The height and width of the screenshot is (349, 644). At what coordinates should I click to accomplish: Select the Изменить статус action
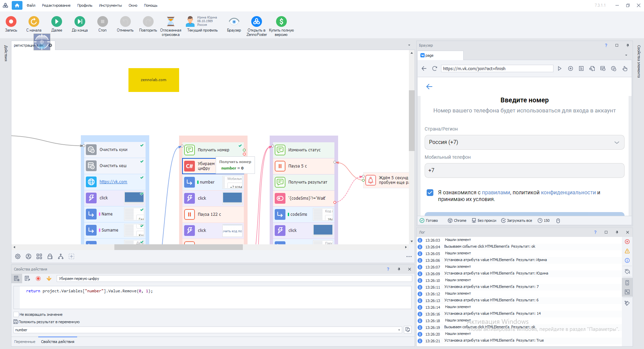(304, 150)
